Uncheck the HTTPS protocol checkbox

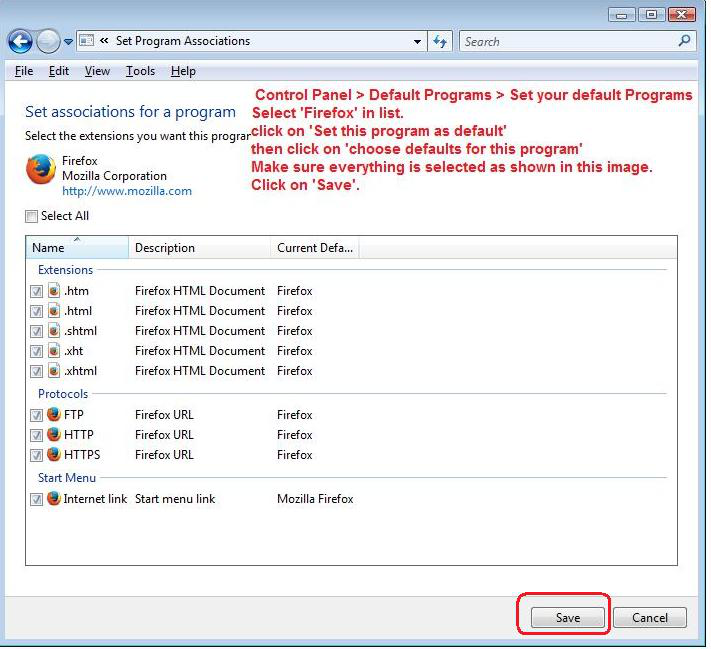point(36,455)
